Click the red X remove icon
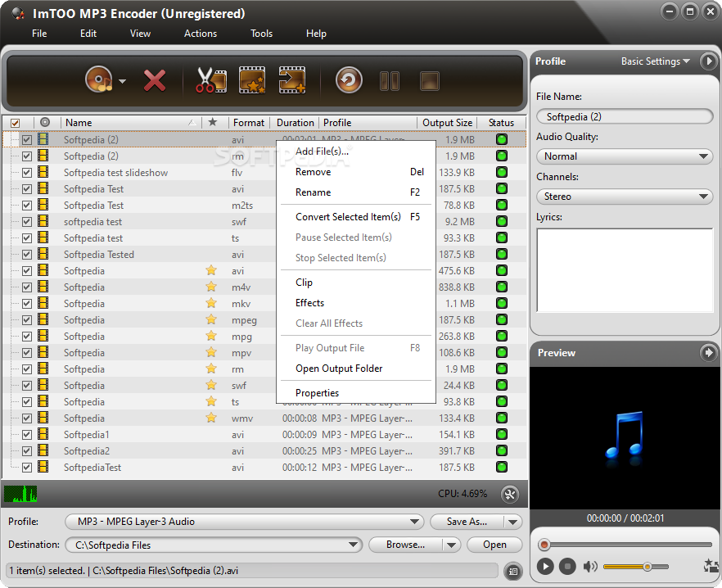Screen dimensions: 722x588 click(154, 80)
